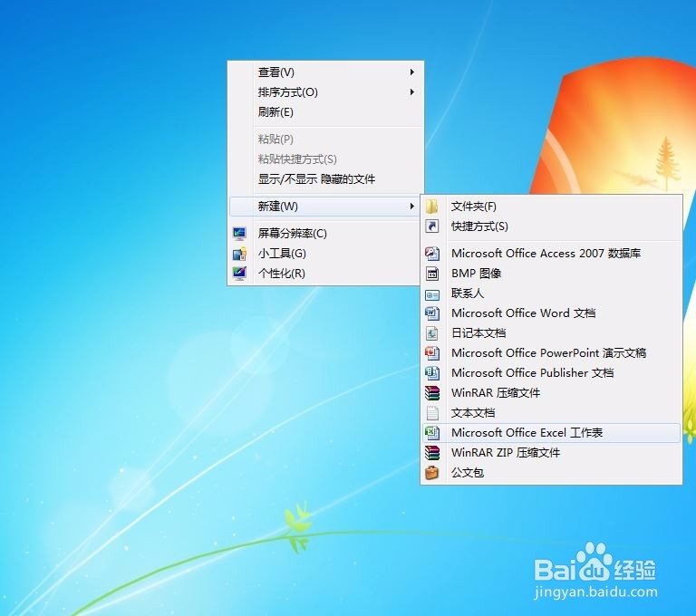Click the WinRAR ZIP 压缩文件 icon
This screenshot has height=616, width=696.
point(432,453)
